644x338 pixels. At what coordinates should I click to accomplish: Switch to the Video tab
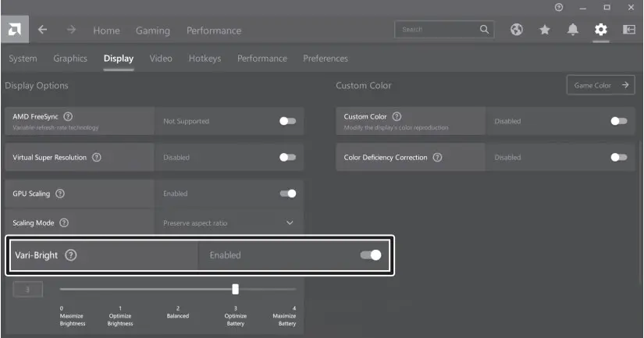click(x=161, y=59)
